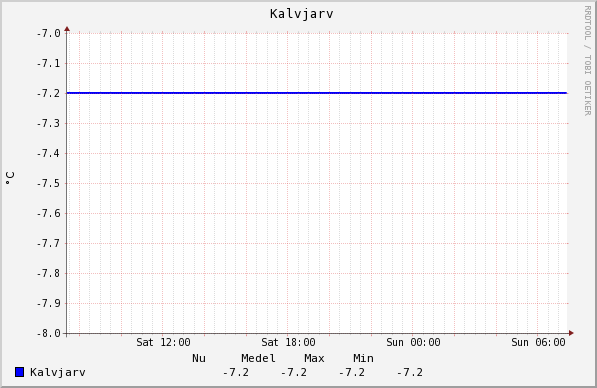Click the Medel column header

tap(258, 358)
